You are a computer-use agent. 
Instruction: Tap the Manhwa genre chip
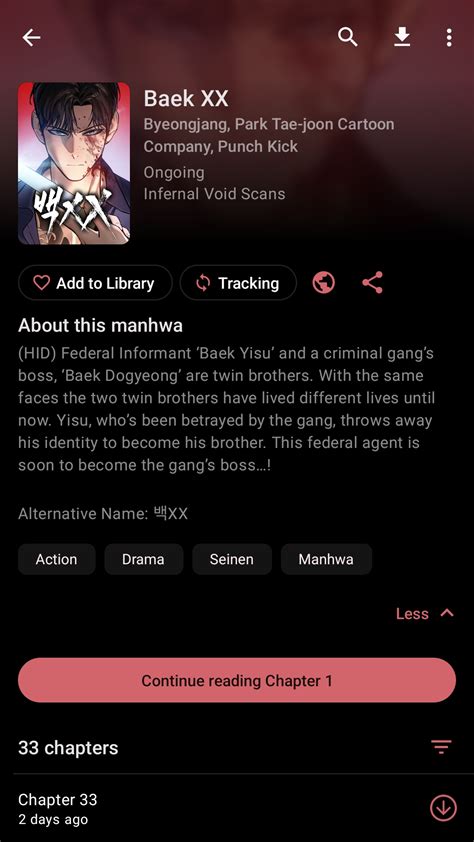click(x=326, y=559)
